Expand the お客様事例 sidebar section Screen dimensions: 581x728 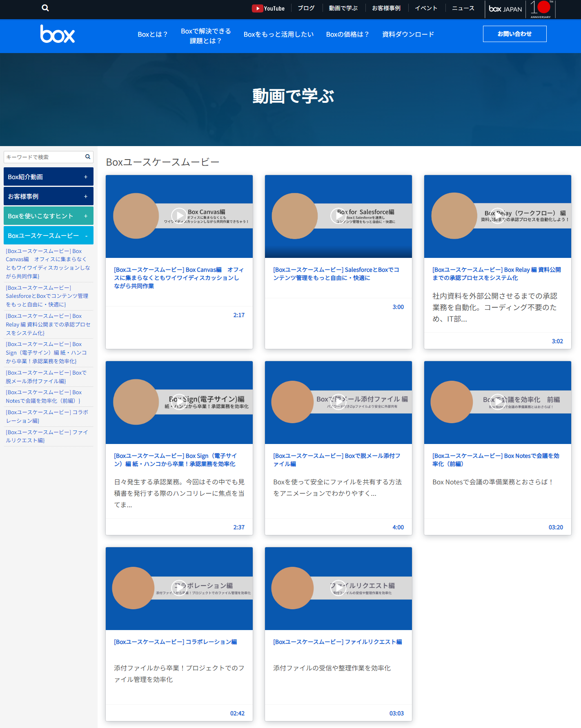[x=49, y=196]
